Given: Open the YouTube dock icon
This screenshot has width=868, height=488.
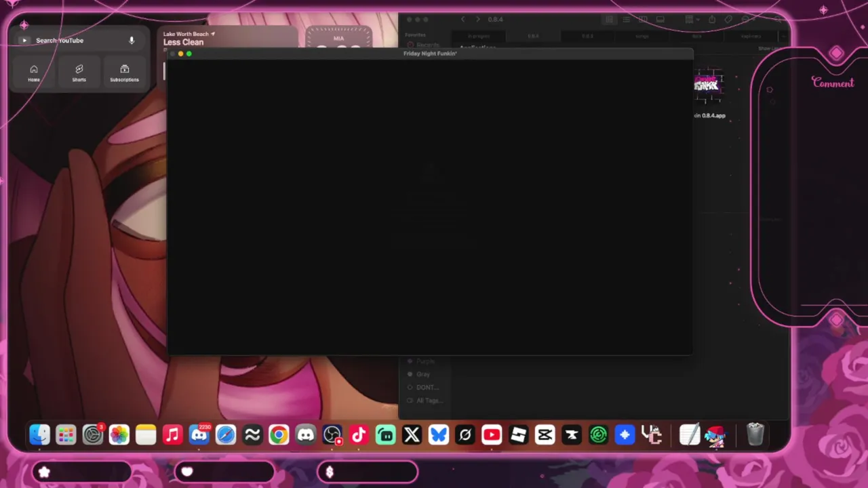Looking at the screenshot, I should click(x=492, y=434).
